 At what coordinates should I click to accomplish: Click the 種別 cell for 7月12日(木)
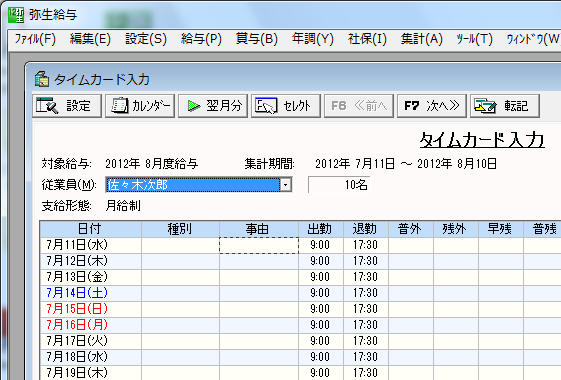click(180, 261)
